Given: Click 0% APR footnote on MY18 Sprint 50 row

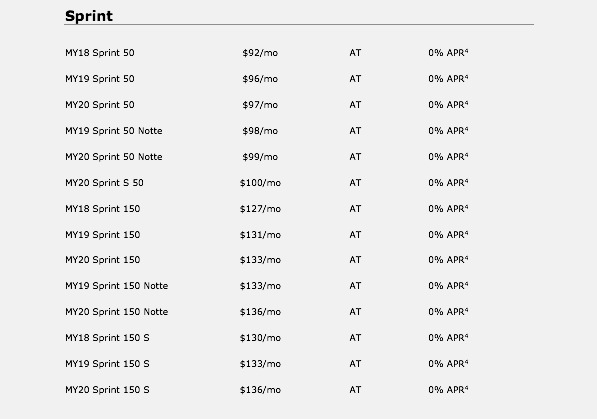Looking at the screenshot, I should click(448, 53).
